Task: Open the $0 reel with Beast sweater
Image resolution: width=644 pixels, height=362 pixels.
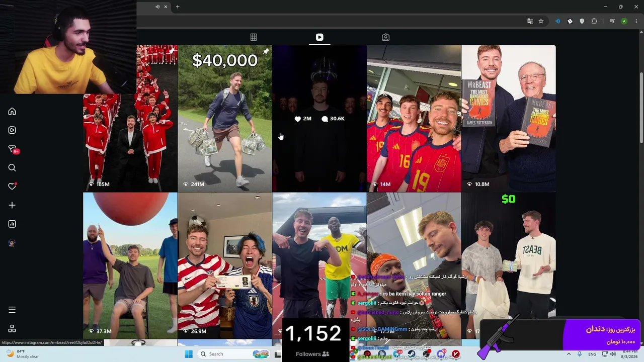Action: [x=509, y=256]
